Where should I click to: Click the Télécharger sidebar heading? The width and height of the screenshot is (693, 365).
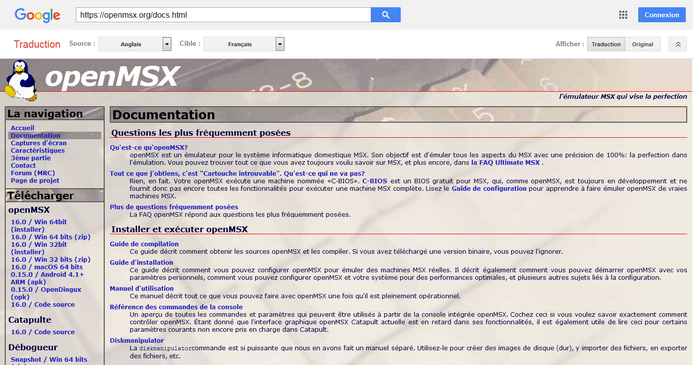40,196
